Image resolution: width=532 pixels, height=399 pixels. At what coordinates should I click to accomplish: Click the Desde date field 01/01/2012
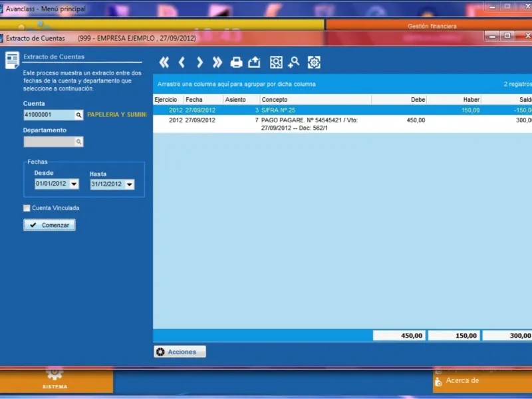click(x=53, y=184)
